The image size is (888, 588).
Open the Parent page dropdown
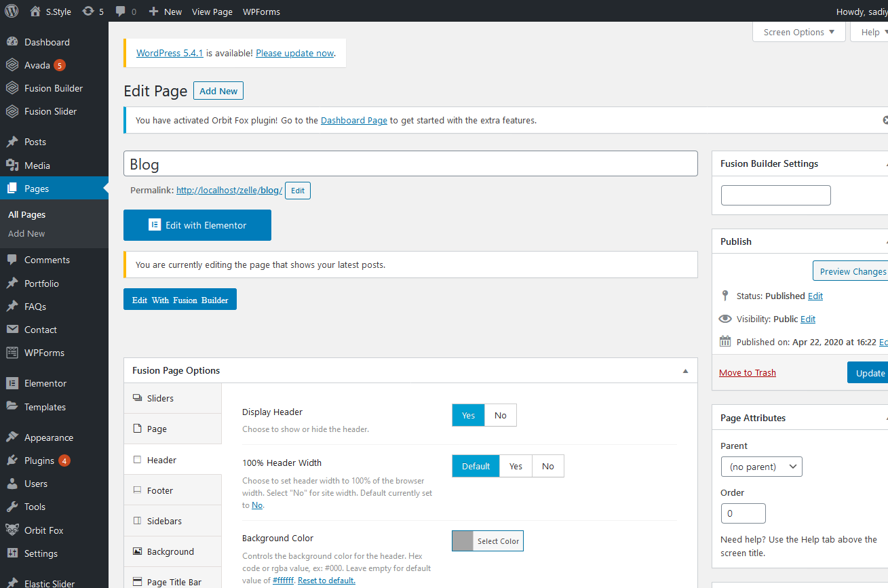(x=761, y=467)
